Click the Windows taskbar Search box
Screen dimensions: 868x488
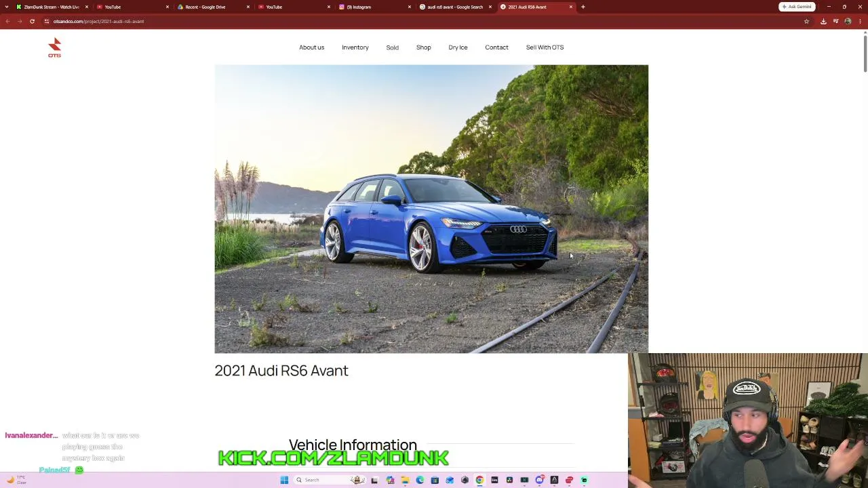(x=328, y=480)
